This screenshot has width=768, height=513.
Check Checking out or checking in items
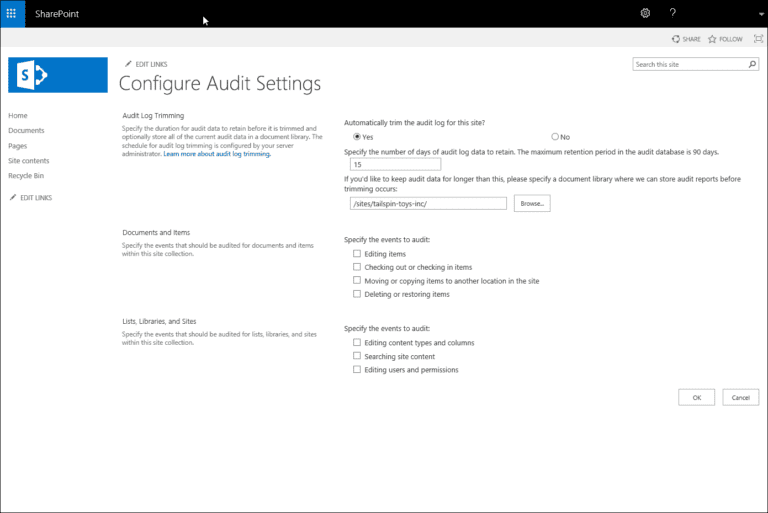(x=357, y=267)
